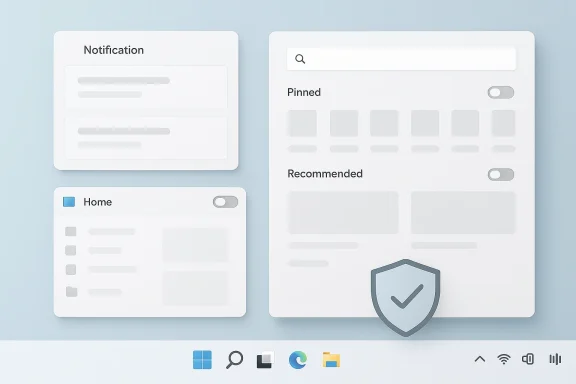Toggle the Recommended switch
576x384 pixels.
pyautogui.click(x=501, y=175)
